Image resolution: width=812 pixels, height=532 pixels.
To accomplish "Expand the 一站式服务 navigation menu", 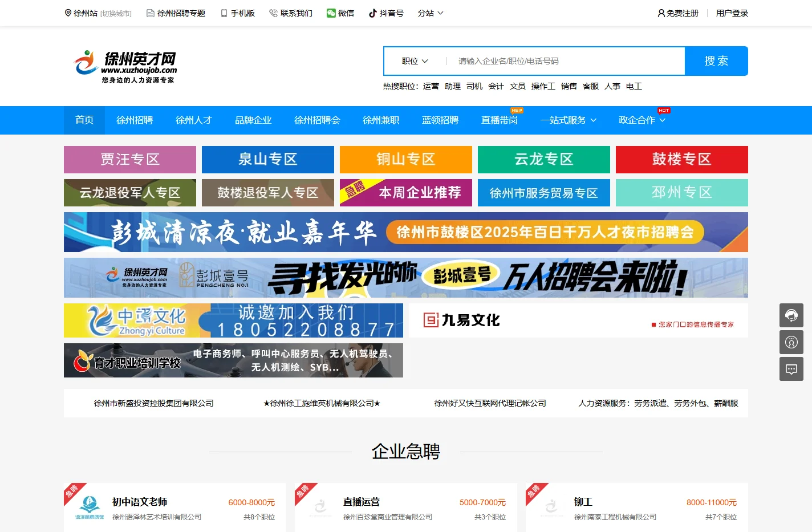I will [569, 120].
